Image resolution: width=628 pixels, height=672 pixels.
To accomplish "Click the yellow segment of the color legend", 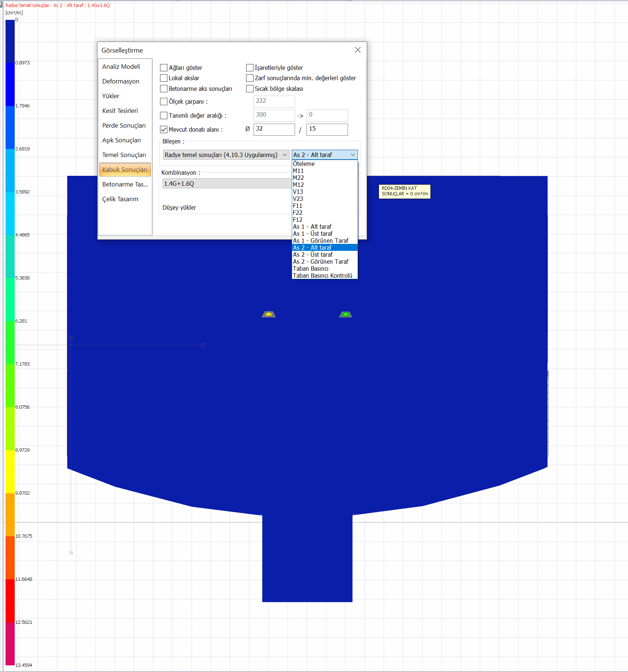I will pyautogui.click(x=10, y=471).
